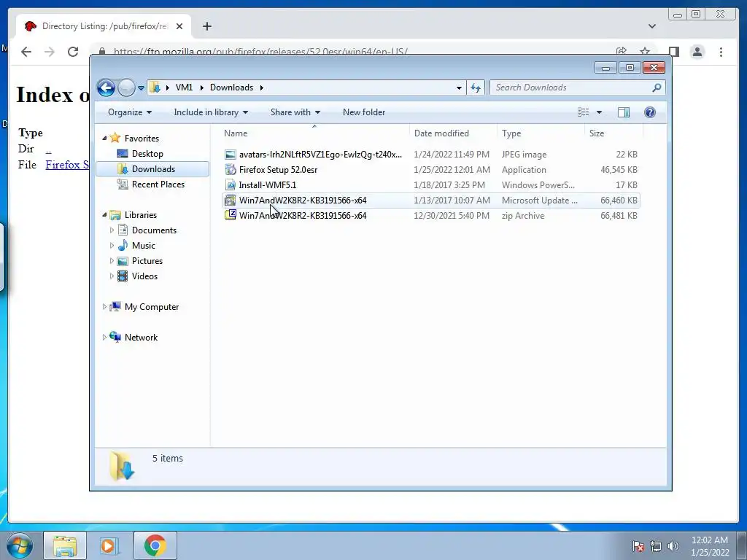
Task: Expand the Documents library
Action: (x=112, y=230)
